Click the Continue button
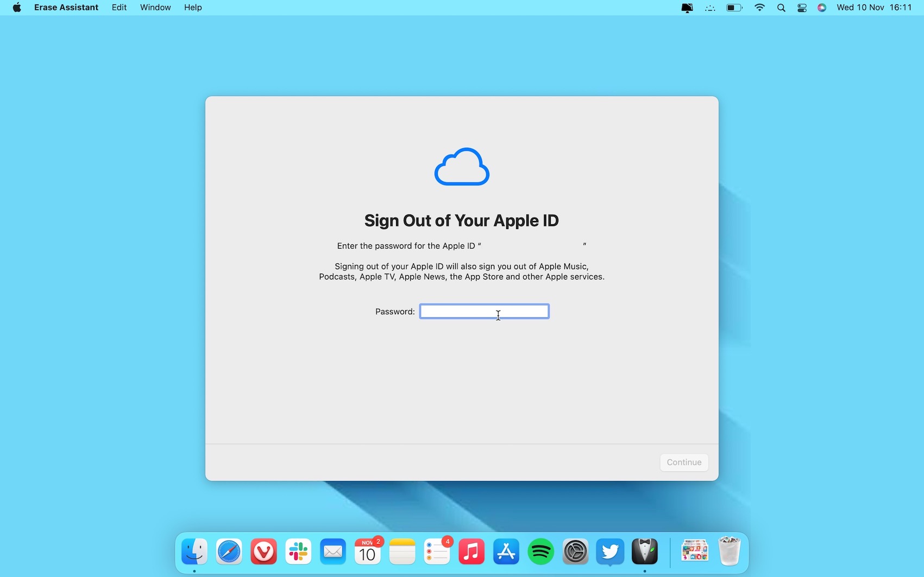Viewport: 924px width, 577px height. click(683, 462)
